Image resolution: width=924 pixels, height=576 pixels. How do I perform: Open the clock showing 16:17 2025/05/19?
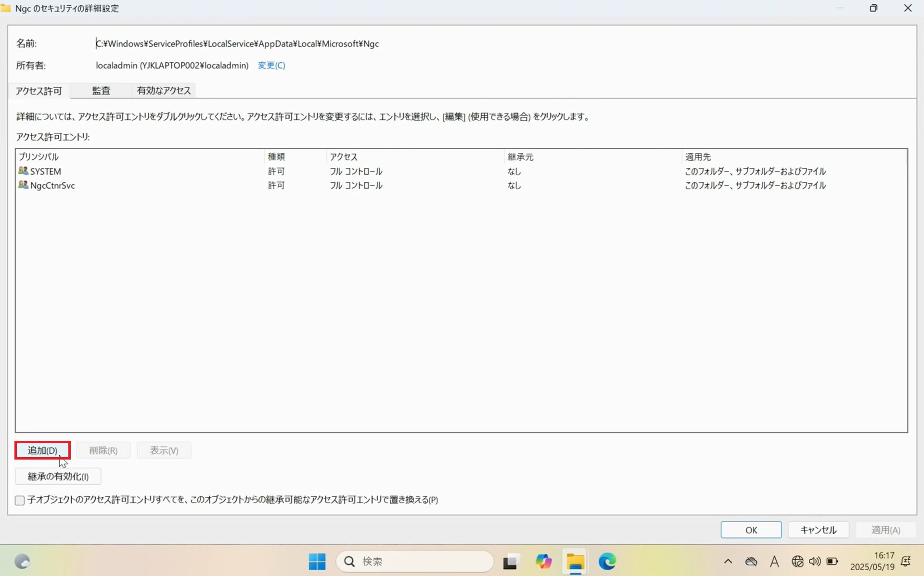[x=872, y=562]
